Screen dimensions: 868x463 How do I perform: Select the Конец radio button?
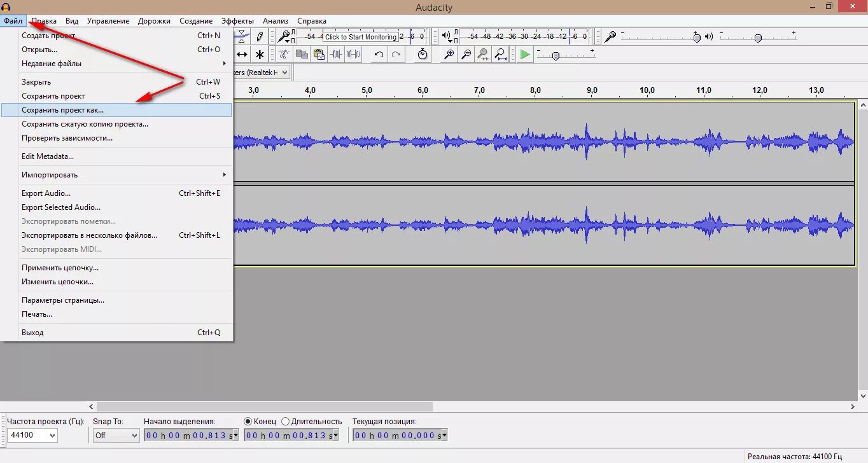tap(248, 421)
